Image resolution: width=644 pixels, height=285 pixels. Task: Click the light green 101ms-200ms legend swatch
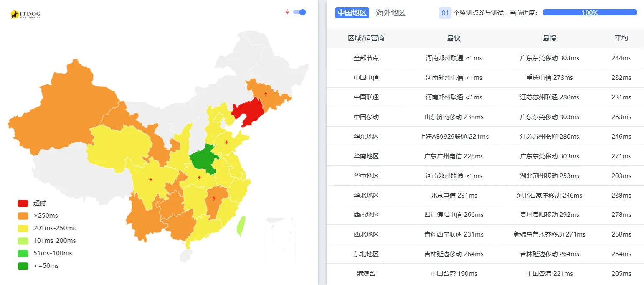pos(23,241)
